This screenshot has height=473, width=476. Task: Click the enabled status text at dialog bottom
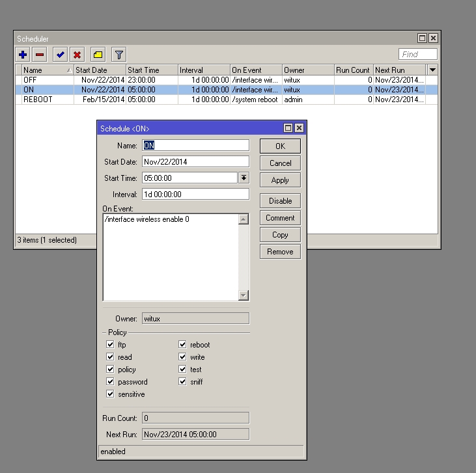pyautogui.click(x=113, y=452)
